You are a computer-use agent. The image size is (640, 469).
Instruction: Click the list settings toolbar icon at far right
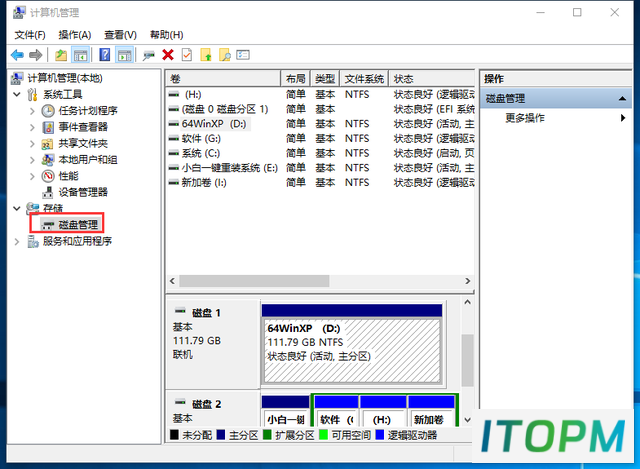tap(243, 55)
